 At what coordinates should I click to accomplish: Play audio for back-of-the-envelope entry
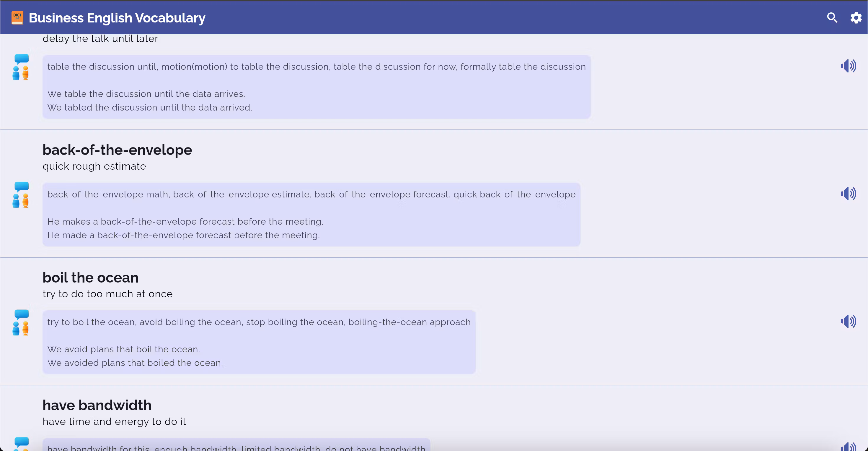click(x=848, y=194)
